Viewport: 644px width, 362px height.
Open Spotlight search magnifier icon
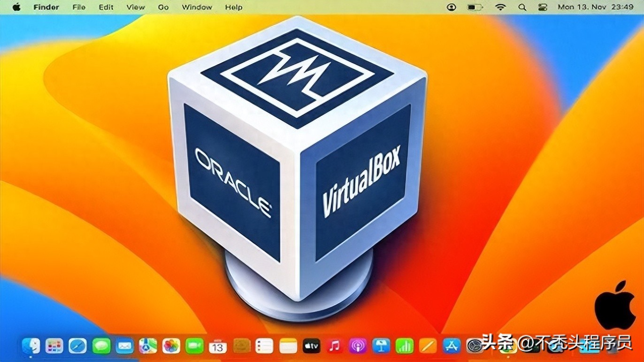[x=522, y=7]
